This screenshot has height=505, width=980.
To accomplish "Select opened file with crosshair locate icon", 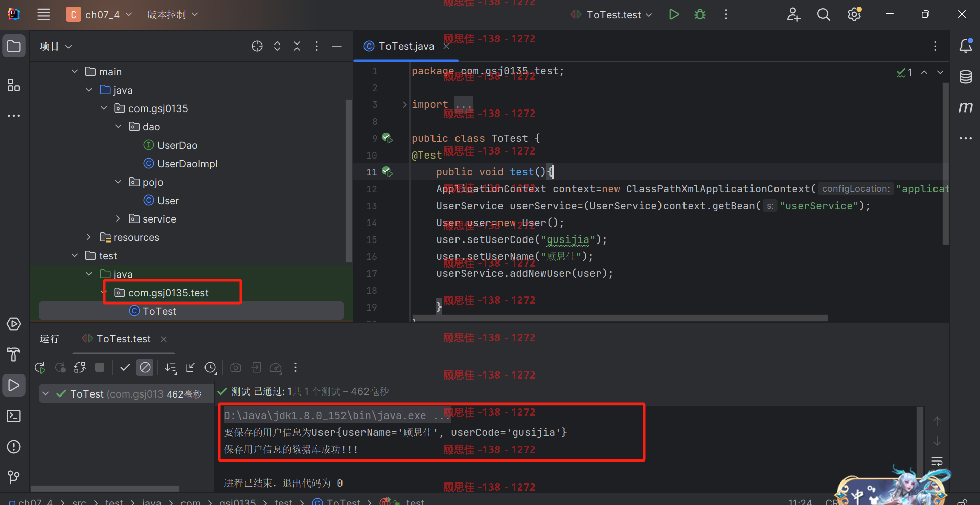I will click(x=257, y=46).
